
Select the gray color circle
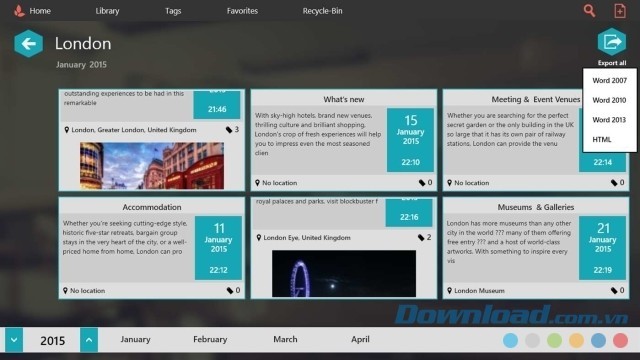pos(533,340)
